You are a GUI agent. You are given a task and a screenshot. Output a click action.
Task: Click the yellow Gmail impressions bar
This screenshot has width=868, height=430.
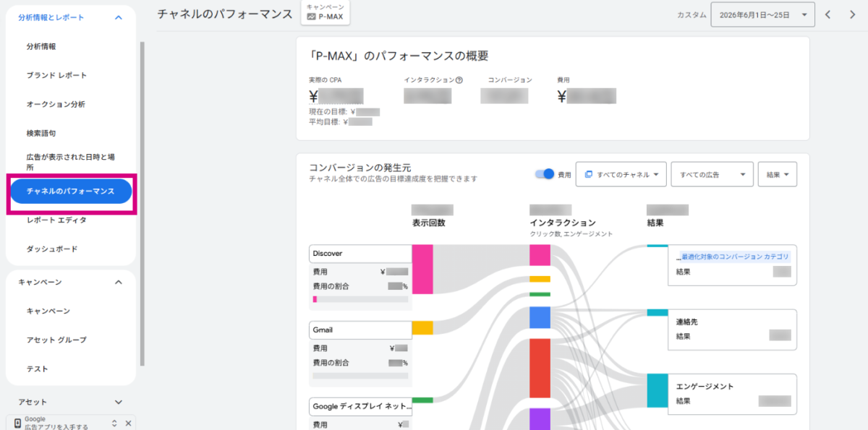pyautogui.click(x=422, y=327)
